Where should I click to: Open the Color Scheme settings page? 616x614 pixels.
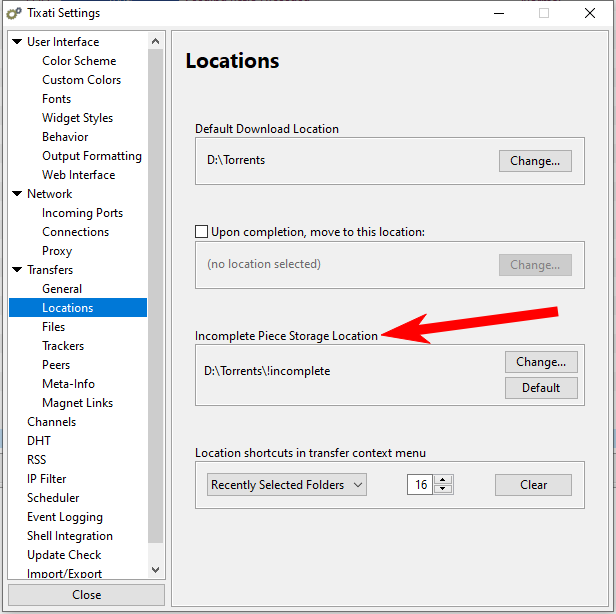pos(79,61)
